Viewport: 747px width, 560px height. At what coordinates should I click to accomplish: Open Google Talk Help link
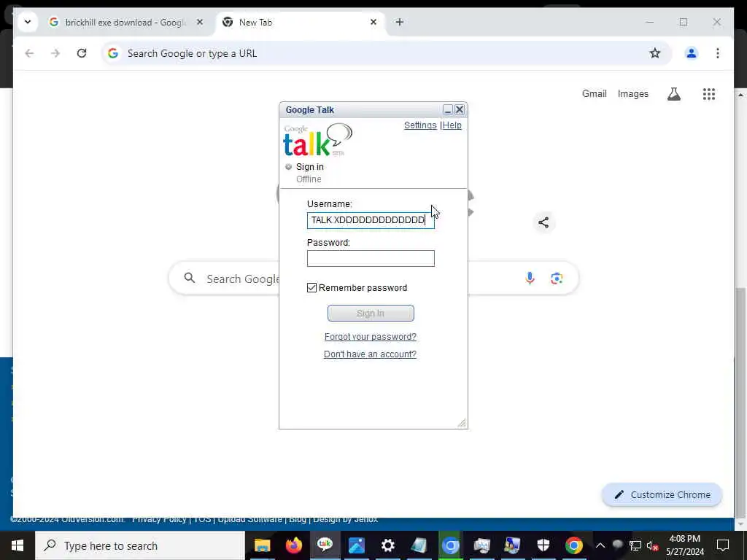click(452, 125)
